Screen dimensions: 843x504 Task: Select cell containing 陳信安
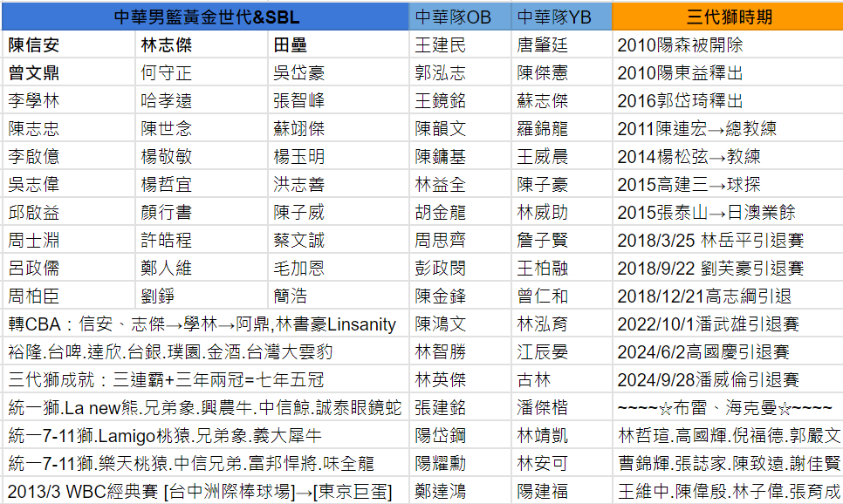(x=69, y=44)
